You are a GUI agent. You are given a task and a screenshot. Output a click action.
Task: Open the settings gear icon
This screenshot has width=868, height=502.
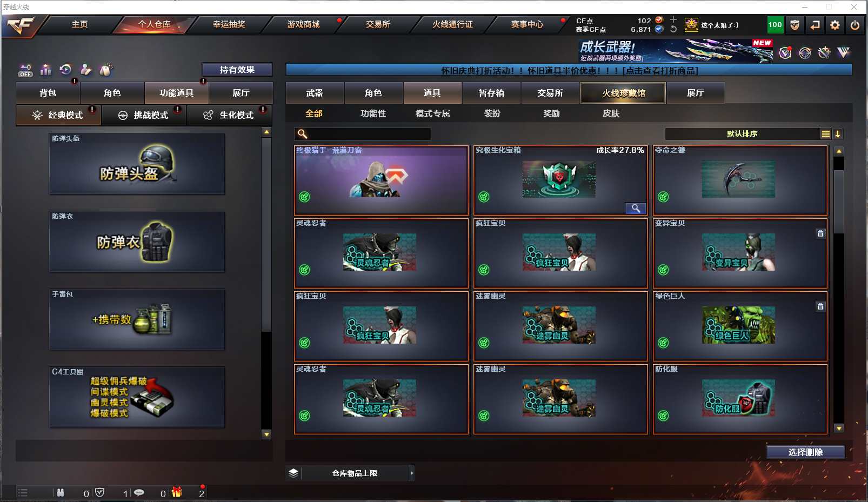tap(835, 25)
